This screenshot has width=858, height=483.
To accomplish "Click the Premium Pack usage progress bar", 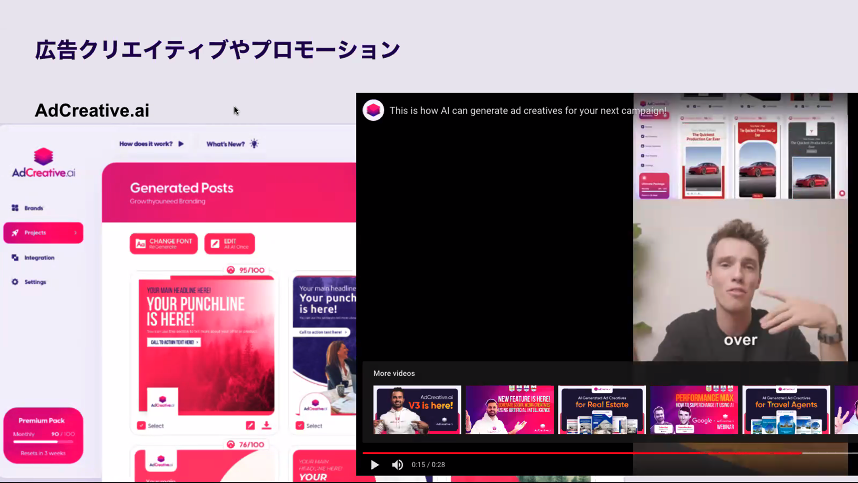I will tap(43, 441).
